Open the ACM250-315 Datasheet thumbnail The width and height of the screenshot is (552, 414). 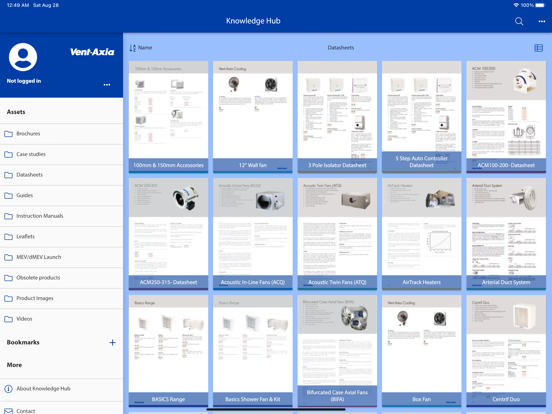(x=168, y=234)
